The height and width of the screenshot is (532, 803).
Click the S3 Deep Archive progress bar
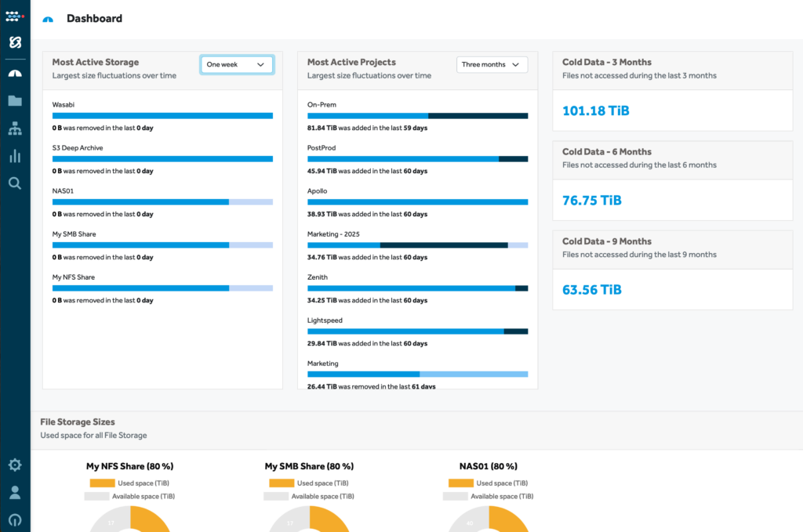[x=162, y=158]
